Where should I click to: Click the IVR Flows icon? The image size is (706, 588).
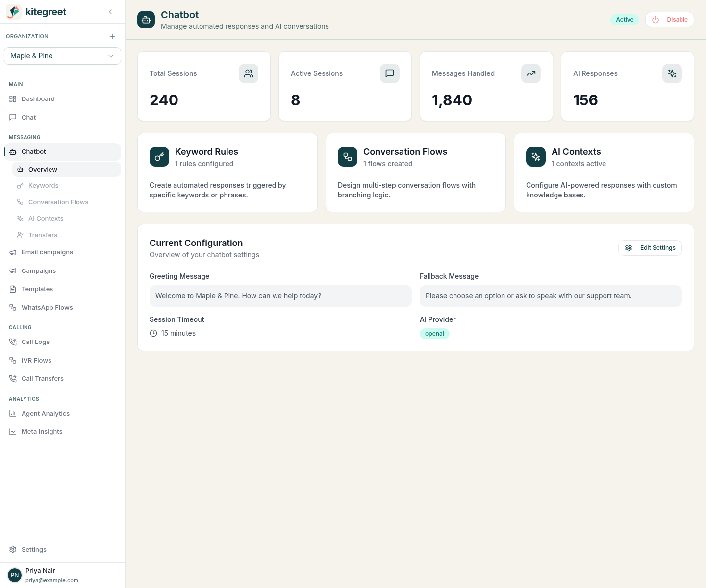coord(13,361)
